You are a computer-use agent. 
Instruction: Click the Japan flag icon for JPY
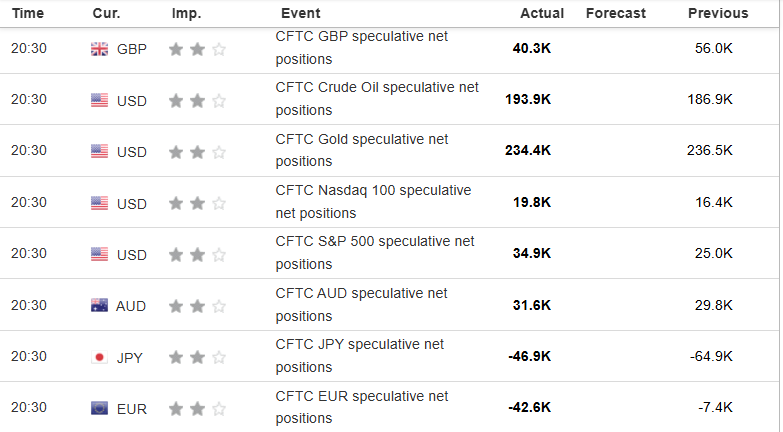coord(99,357)
